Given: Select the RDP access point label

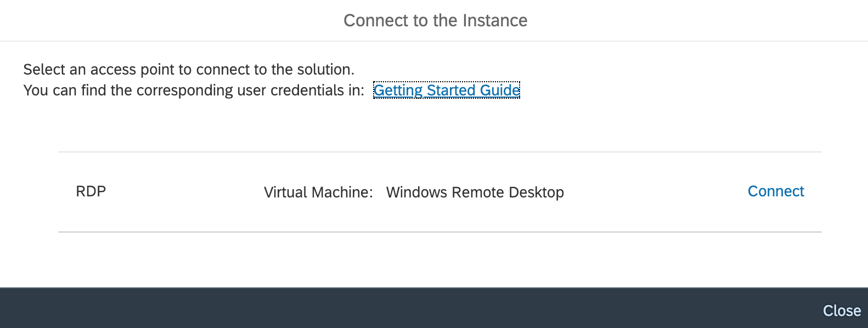Looking at the screenshot, I should (x=91, y=191).
